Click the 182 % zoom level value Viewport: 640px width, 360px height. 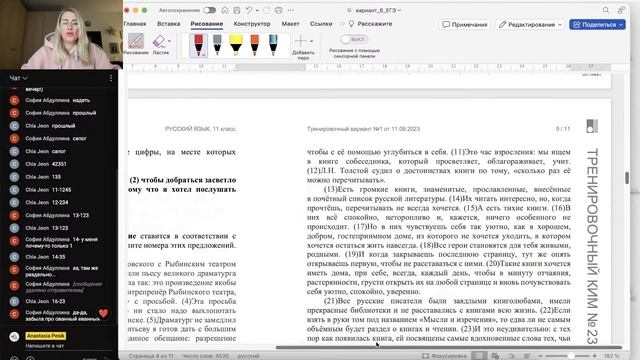[x=611, y=356]
